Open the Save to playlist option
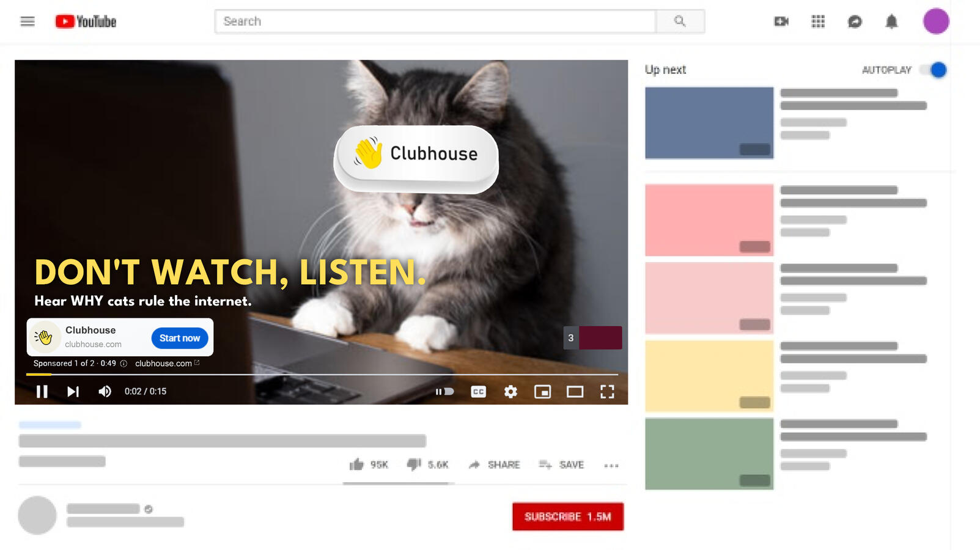The height and width of the screenshot is (550, 980). (561, 465)
